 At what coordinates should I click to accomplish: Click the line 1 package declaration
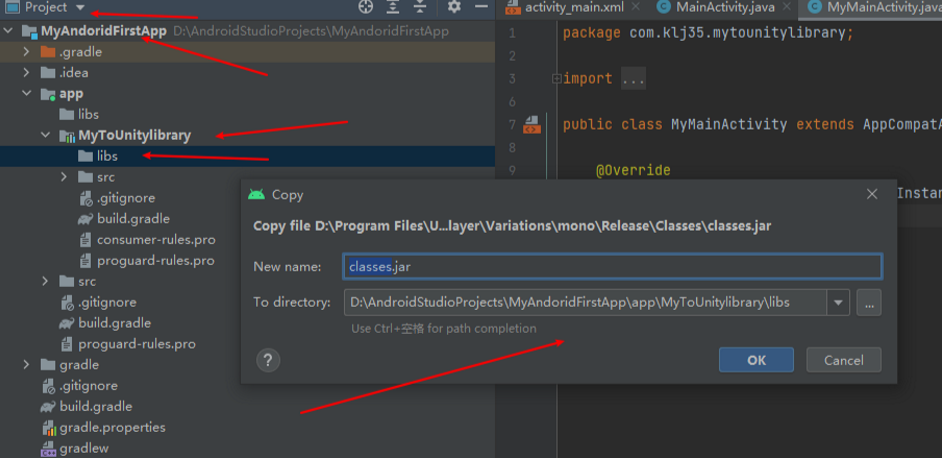708,33
